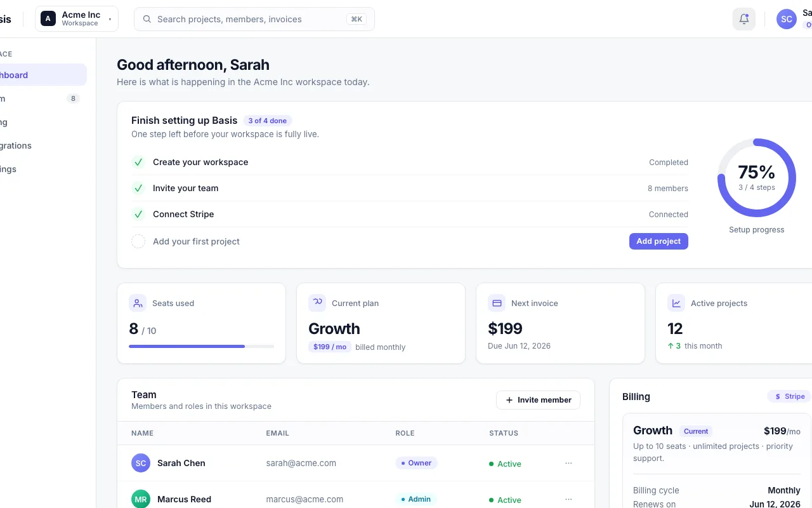The width and height of the screenshot is (812, 508).
Task: Click the Acme Inc workspace logo
Action: point(48,19)
